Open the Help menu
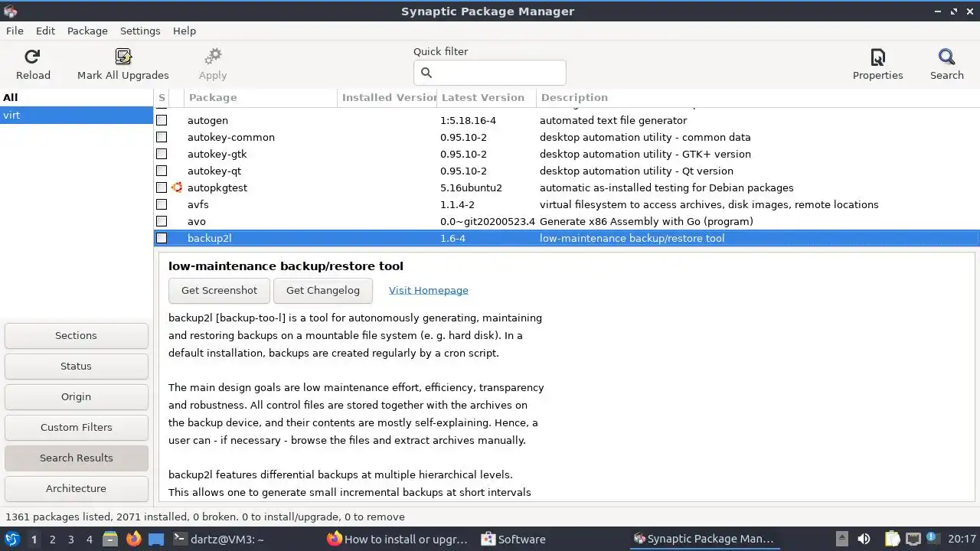 [185, 31]
